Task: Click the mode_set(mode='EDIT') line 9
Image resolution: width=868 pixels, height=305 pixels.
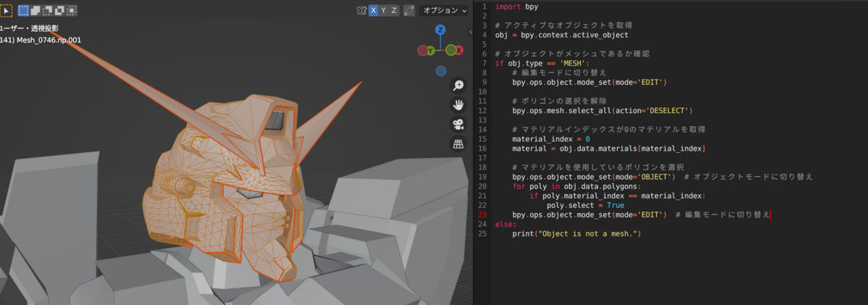Action: pyautogui.click(x=589, y=82)
